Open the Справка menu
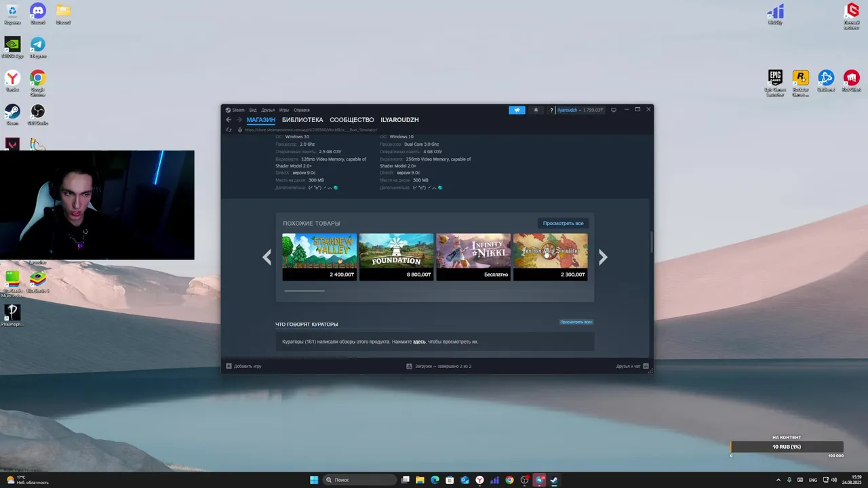 [x=302, y=110]
